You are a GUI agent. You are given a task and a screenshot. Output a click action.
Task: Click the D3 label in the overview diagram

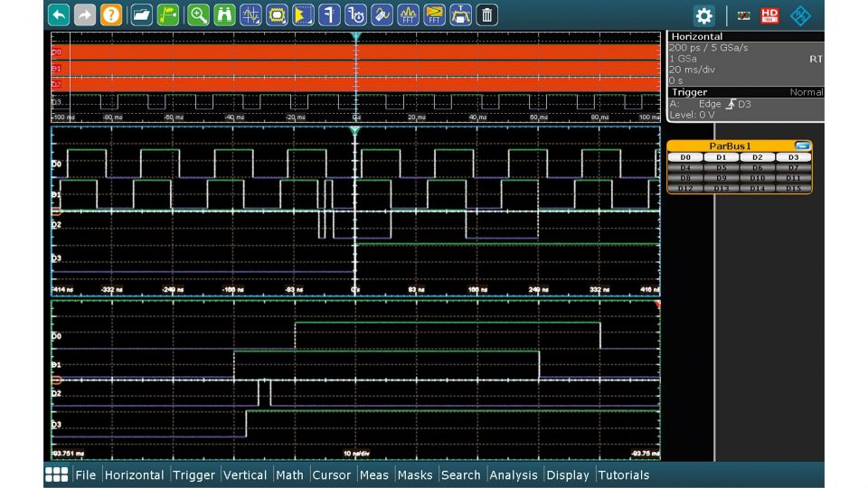[x=56, y=102]
